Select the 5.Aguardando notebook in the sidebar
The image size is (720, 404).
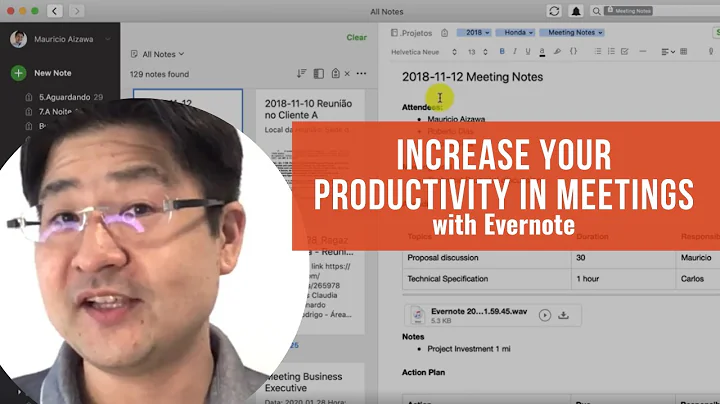(x=64, y=97)
